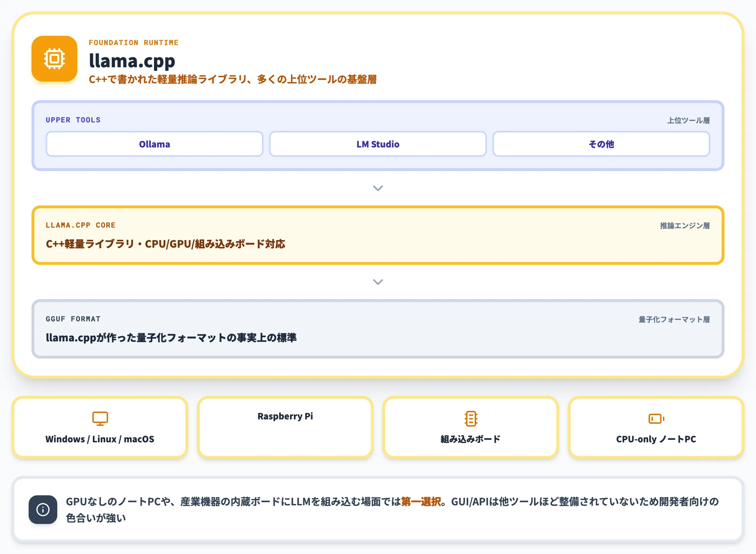The width and height of the screenshot is (756, 554).
Task: Open the 組み込みボード card
Action: click(471, 427)
